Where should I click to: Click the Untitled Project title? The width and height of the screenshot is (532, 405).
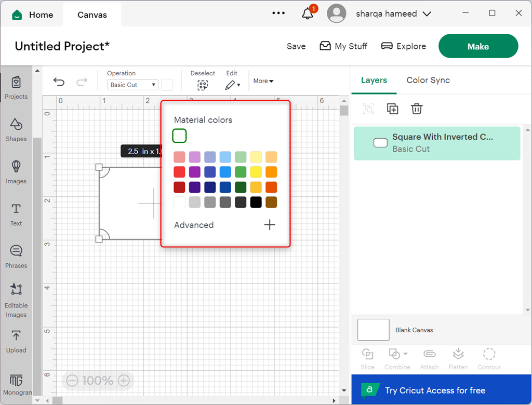tap(62, 46)
